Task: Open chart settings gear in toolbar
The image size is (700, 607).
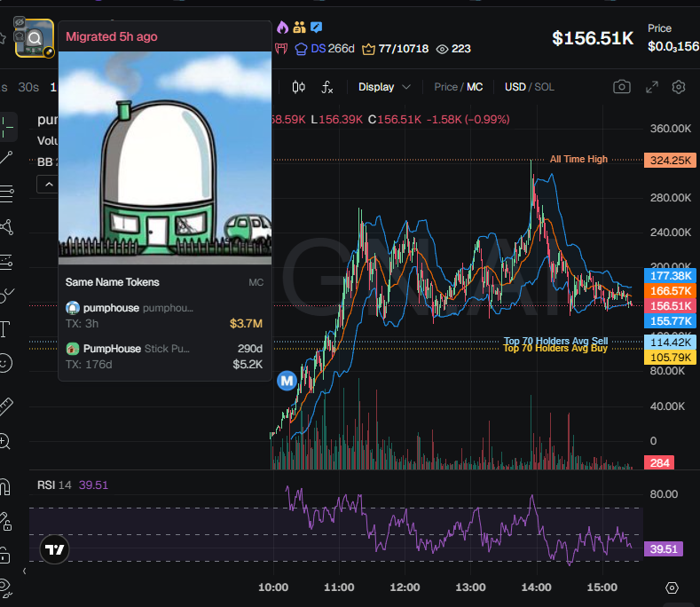Action: (679, 87)
